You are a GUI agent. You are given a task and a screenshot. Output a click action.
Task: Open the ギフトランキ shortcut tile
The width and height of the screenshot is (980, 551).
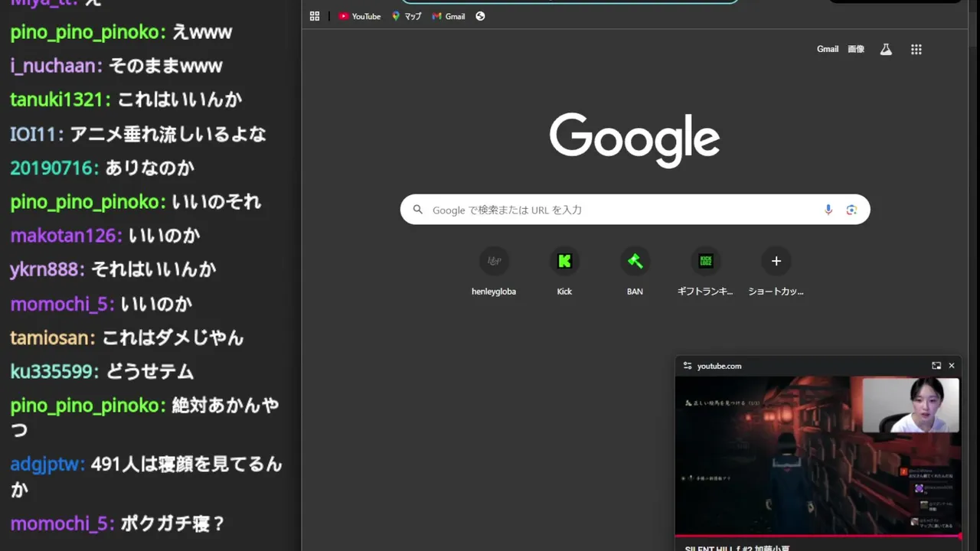click(x=705, y=272)
